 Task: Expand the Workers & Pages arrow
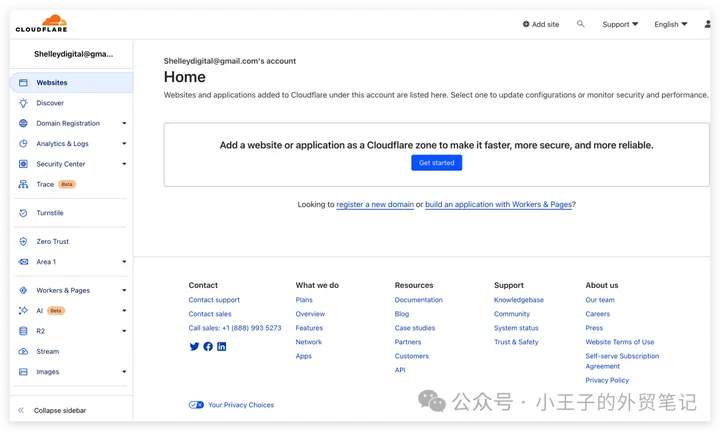(x=124, y=290)
